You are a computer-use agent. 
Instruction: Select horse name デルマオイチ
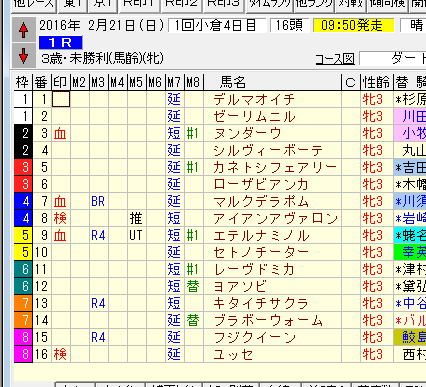point(254,99)
